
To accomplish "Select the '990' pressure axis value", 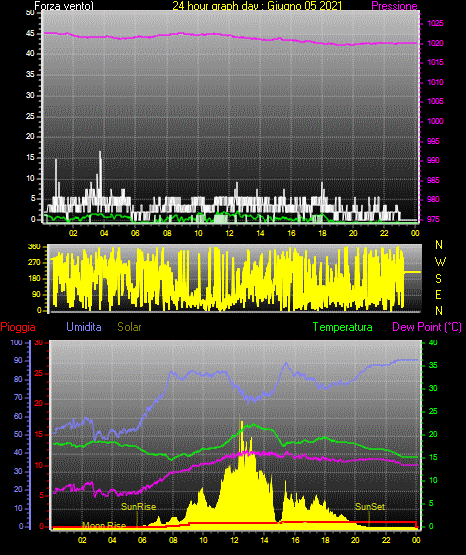I will click(x=433, y=160).
